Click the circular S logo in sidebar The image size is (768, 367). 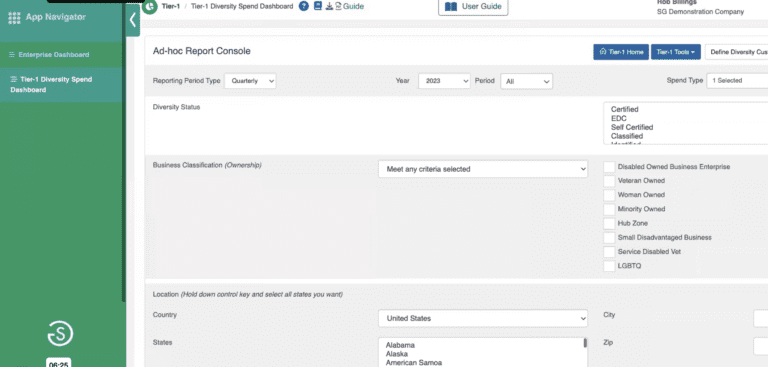(x=60, y=334)
